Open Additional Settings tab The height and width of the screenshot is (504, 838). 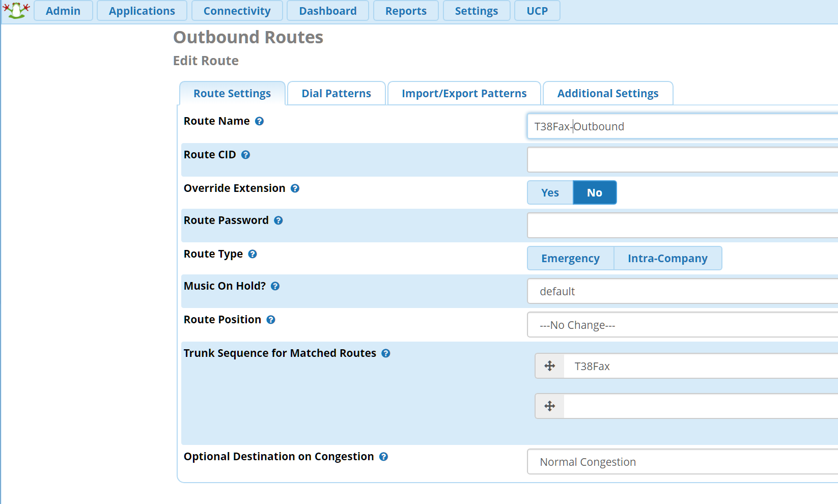(x=607, y=94)
